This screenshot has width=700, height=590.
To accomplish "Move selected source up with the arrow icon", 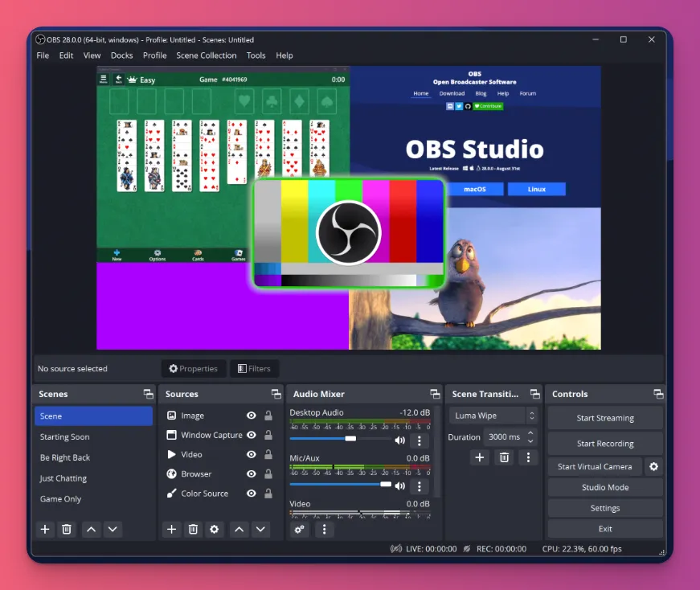I will 239,530.
